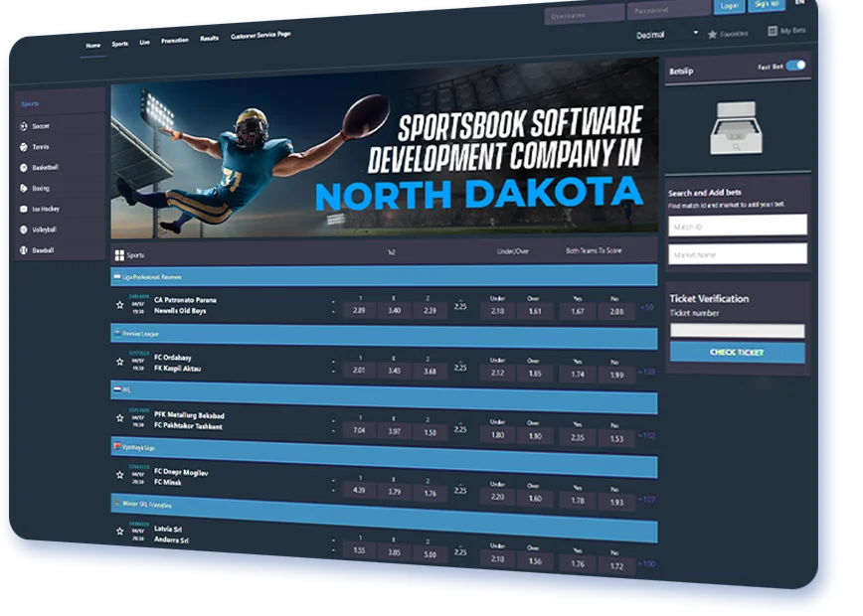Click the Baseball icon in sidebar
The height and width of the screenshot is (616, 863).
coord(24,250)
